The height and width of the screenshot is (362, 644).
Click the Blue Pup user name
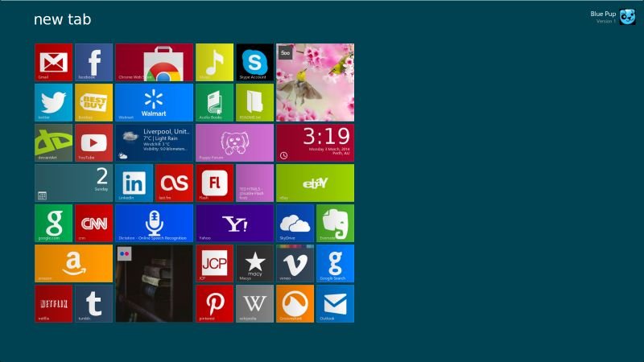[x=603, y=14]
